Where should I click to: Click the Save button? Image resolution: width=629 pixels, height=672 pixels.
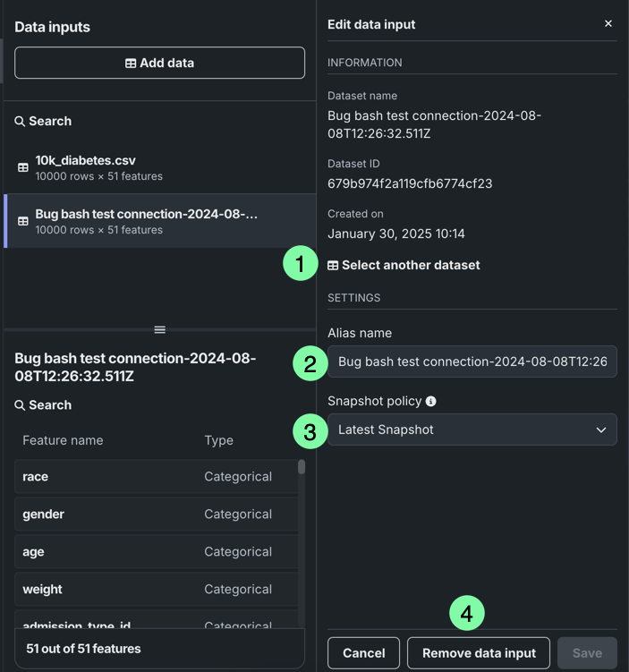pos(587,653)
